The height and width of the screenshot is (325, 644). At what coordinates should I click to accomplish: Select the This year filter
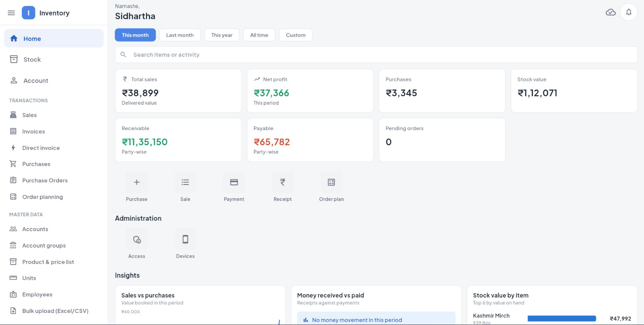(222, 35)
